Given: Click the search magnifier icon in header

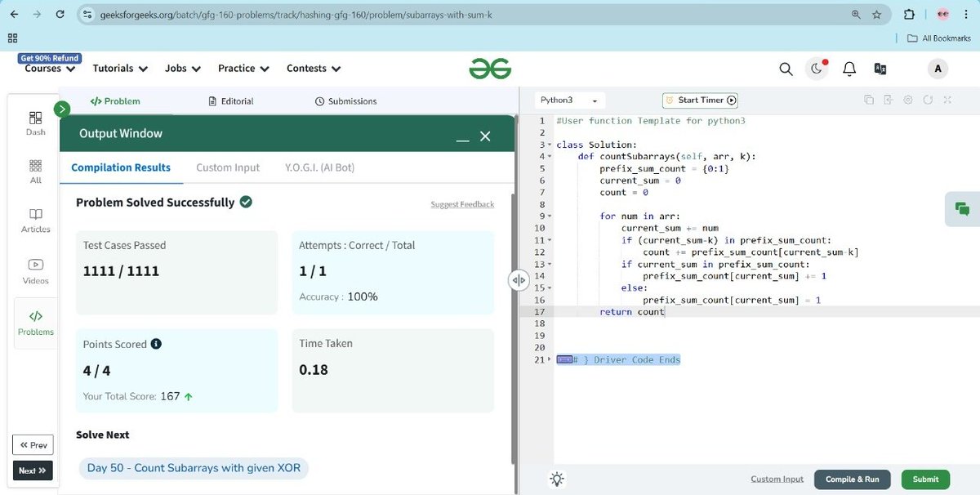Looking at the screenshot, I should [x=786, y=69].
